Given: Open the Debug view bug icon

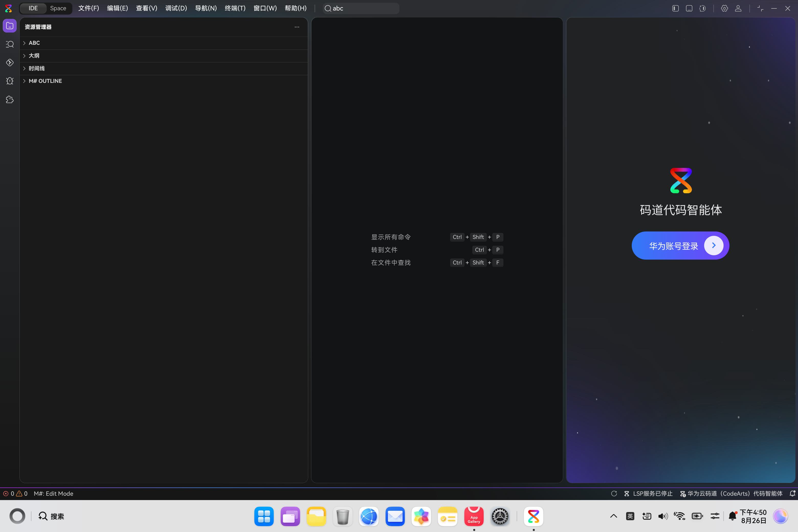Looking at the screenshot, I should (10, 81).
